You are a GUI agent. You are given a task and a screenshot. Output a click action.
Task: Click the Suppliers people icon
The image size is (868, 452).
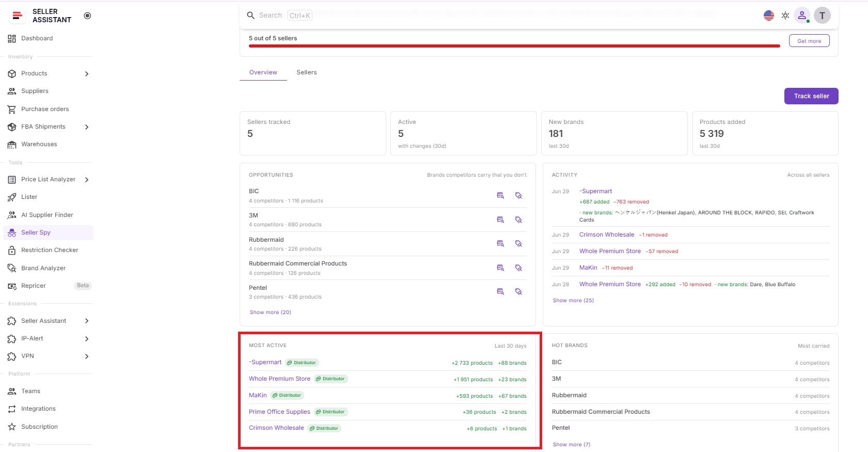tap(12, 91)
